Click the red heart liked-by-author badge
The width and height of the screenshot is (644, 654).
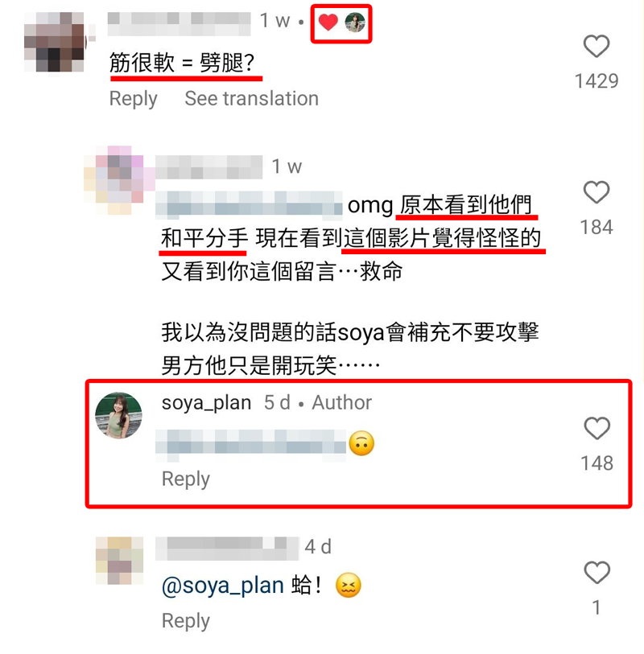[x=328, y=22]
